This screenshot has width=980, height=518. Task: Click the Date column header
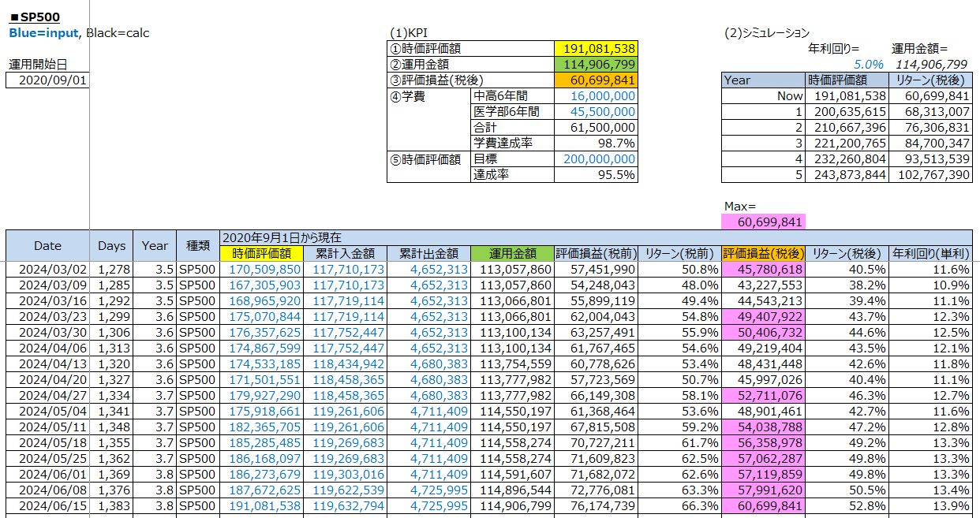coord(47,245)
